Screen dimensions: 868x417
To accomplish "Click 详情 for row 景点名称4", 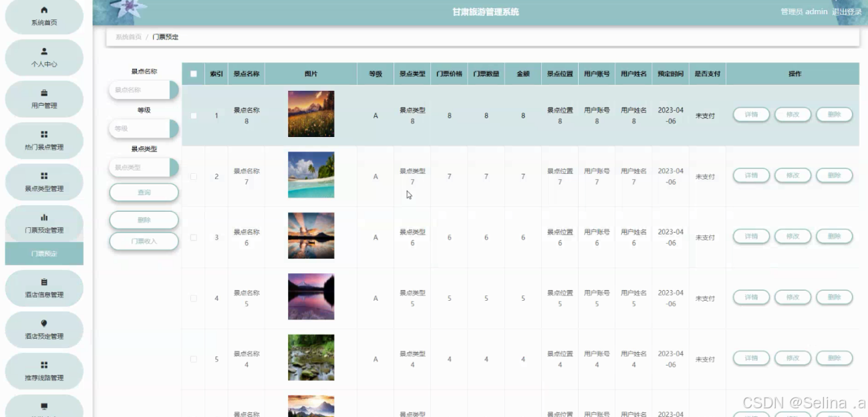I will point(751,358).
